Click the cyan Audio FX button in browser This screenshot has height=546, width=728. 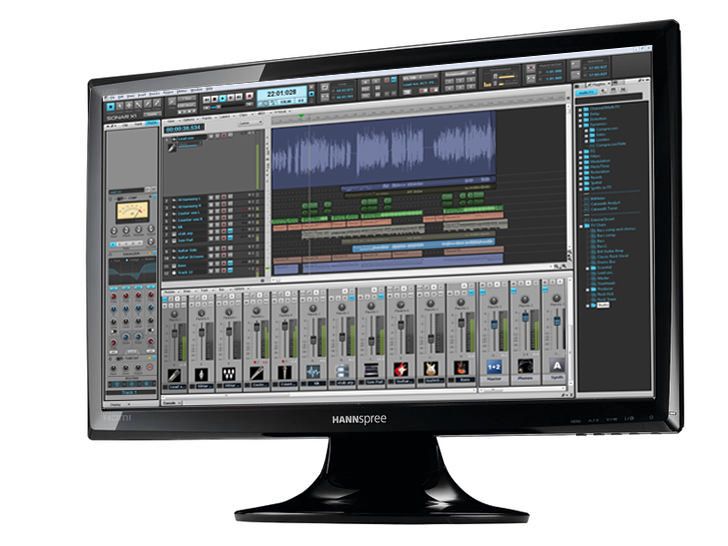586,93
